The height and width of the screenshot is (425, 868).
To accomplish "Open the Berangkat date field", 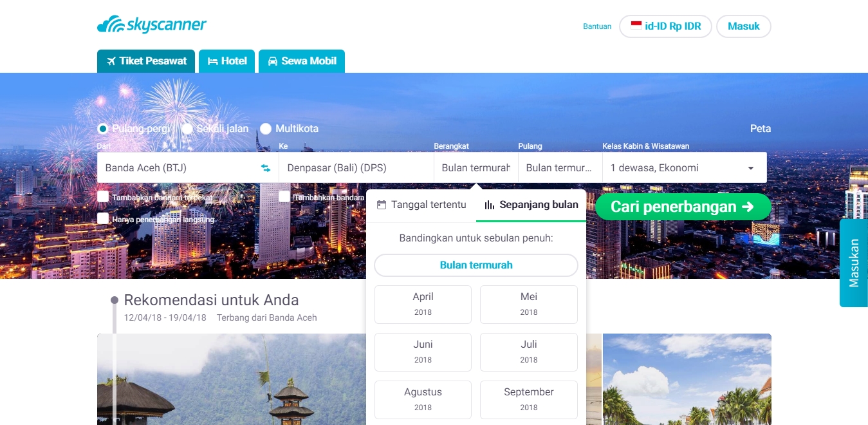I will (x=476, y=167).
